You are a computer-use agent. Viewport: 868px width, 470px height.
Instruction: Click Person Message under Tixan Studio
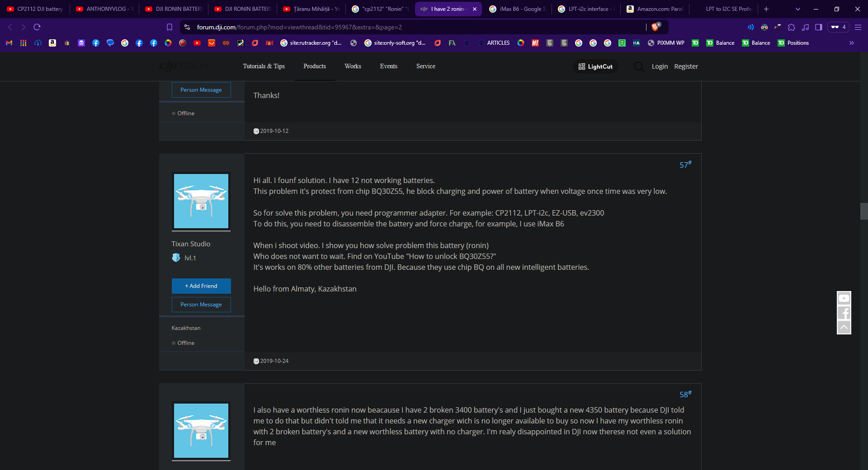(201, 305)
